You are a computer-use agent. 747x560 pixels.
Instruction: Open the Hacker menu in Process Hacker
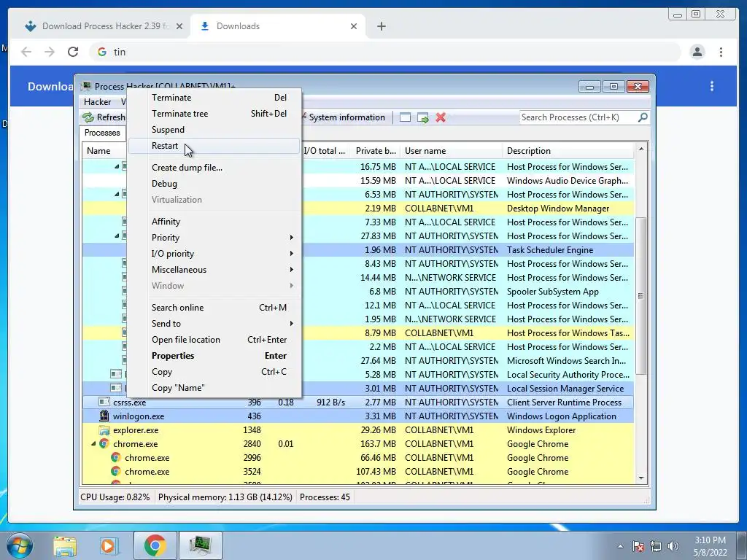[97, 102]
